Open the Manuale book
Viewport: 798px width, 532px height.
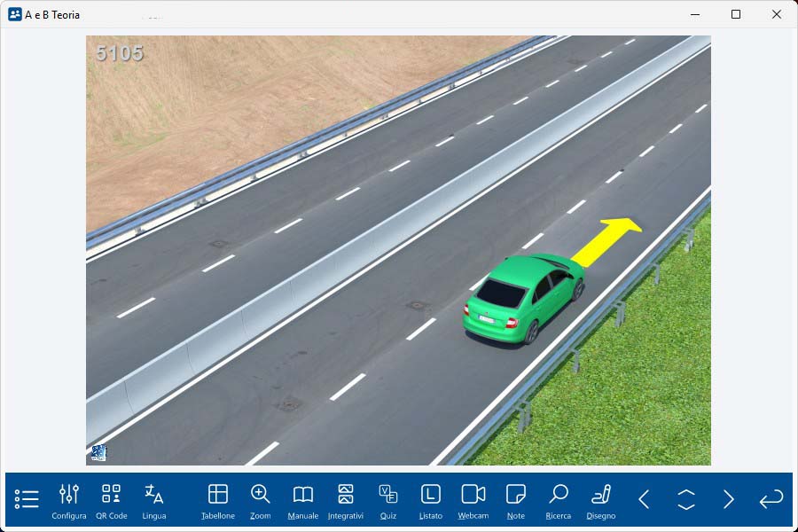point(303,501)
